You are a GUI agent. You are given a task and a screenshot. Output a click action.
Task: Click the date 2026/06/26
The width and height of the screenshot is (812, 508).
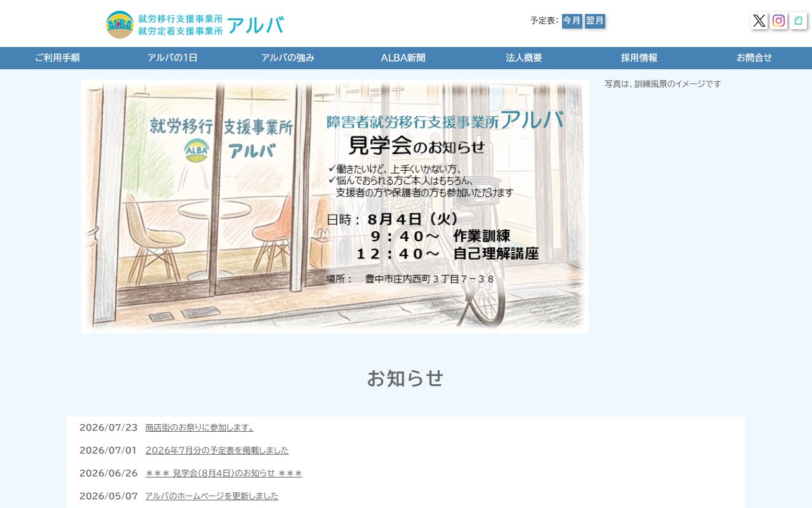click(x=108, y=473)
